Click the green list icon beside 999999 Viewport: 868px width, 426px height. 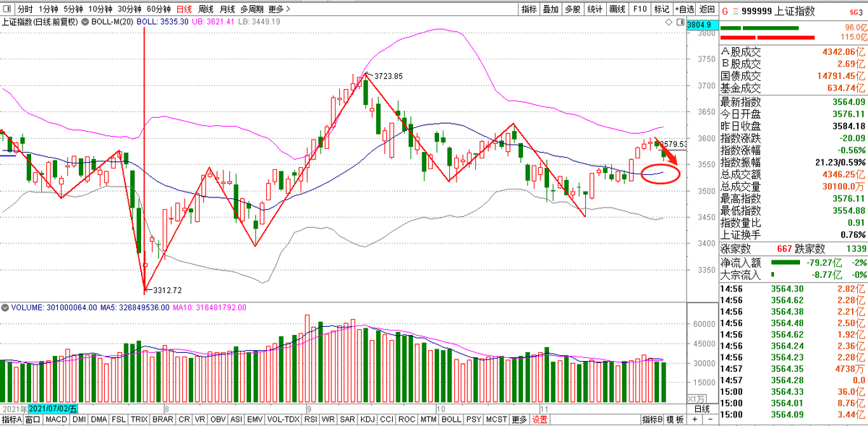click(736, 11)
